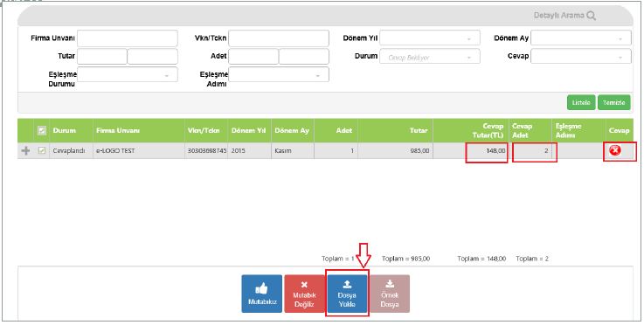Open the Eşleşme Durumu dropdown
This screenshot has height=325, width=644.
point(128,75)
